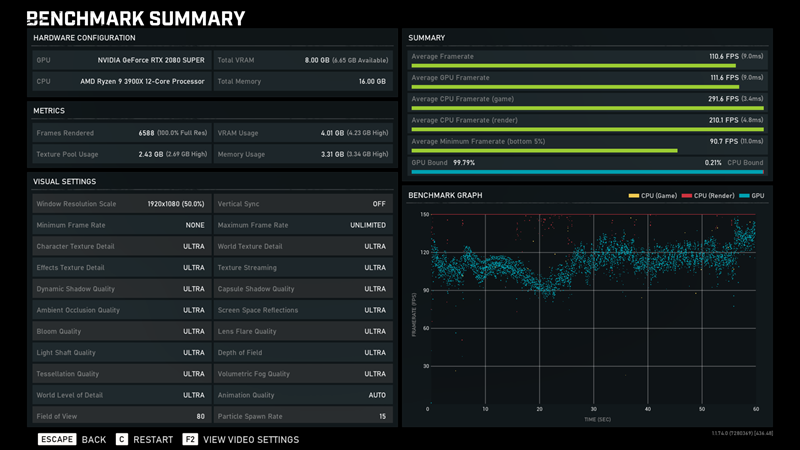Open View Video Settings
This screenshot has width=800, height=450.
(x=251, y=439)
